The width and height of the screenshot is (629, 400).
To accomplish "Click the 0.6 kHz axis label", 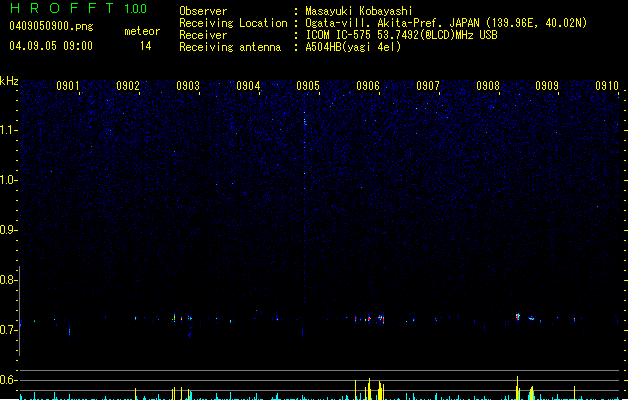I will (8, 380).
